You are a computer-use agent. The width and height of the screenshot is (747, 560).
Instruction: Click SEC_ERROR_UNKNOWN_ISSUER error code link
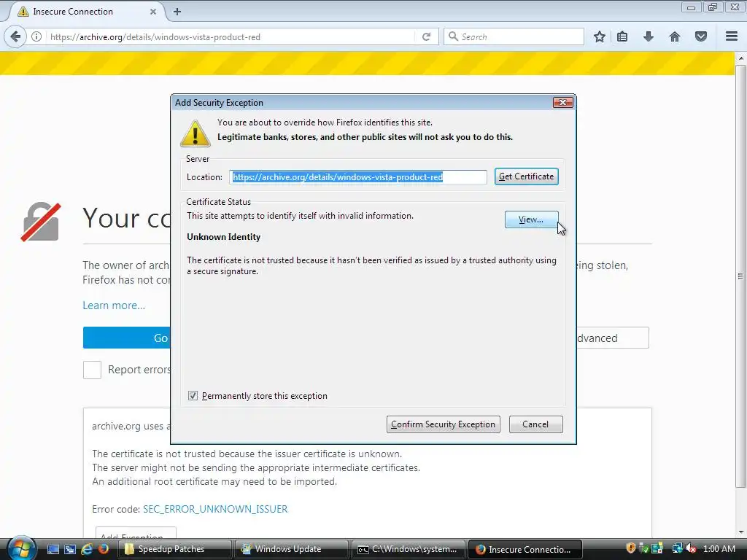click(x=215, y=509)
